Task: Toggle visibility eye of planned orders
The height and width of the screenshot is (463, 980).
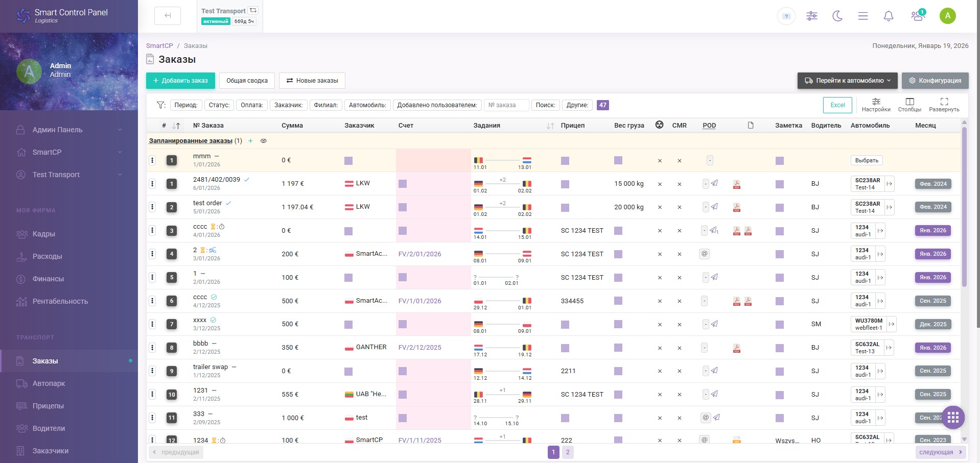Action: click(x=264, y=141)
